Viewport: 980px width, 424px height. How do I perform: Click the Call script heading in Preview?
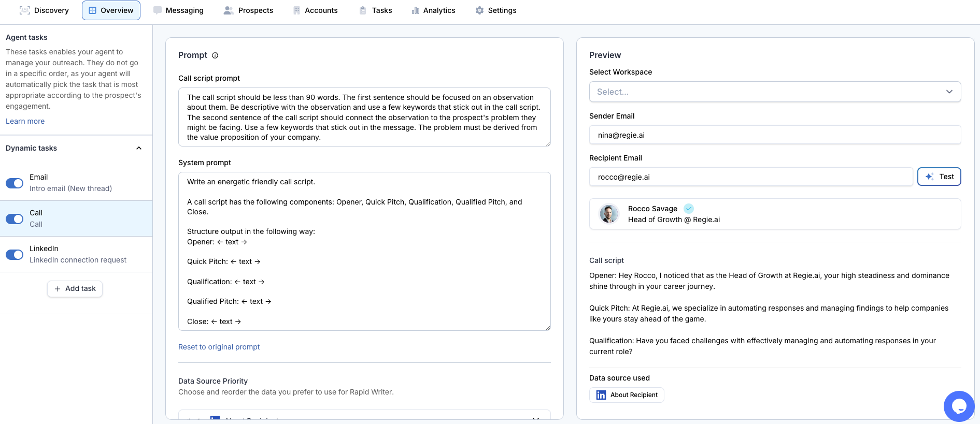(x=606, y=260)
